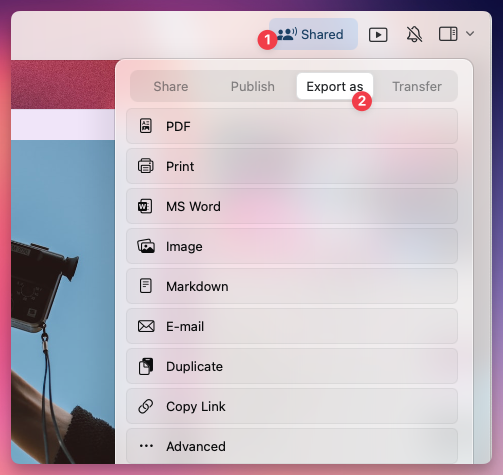Expand the sidebar options chevron
The height and width of the screenshot is (475, 503).
[x=470, y=34]
